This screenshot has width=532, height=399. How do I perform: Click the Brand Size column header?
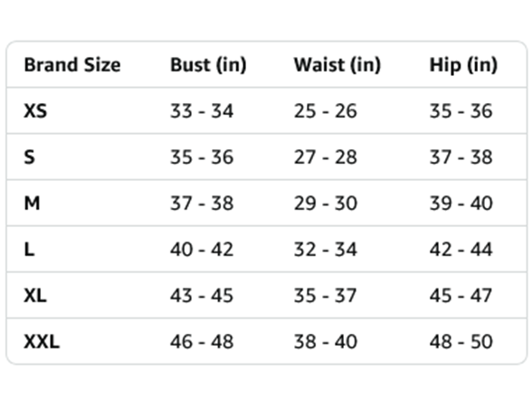click(72, 64)
